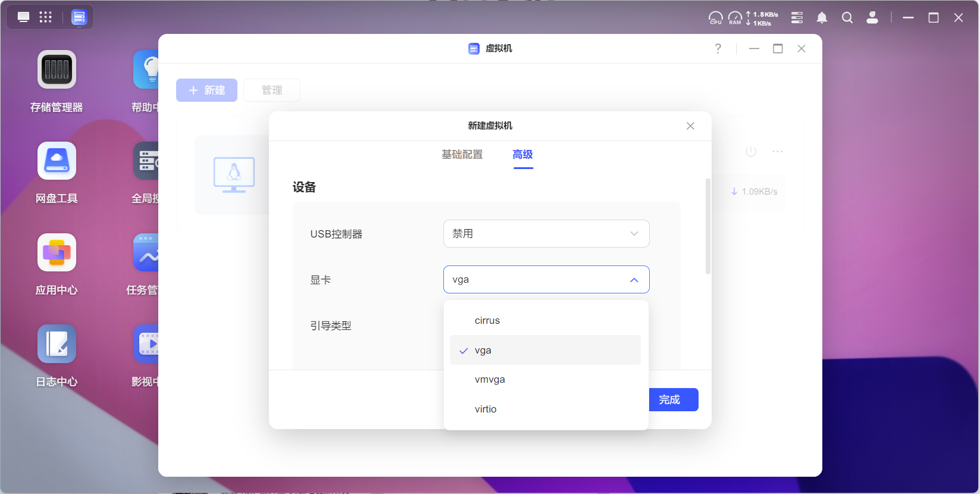
Task: Expand the USB控制器 dropdown
Action: click(x=546, y=234)
